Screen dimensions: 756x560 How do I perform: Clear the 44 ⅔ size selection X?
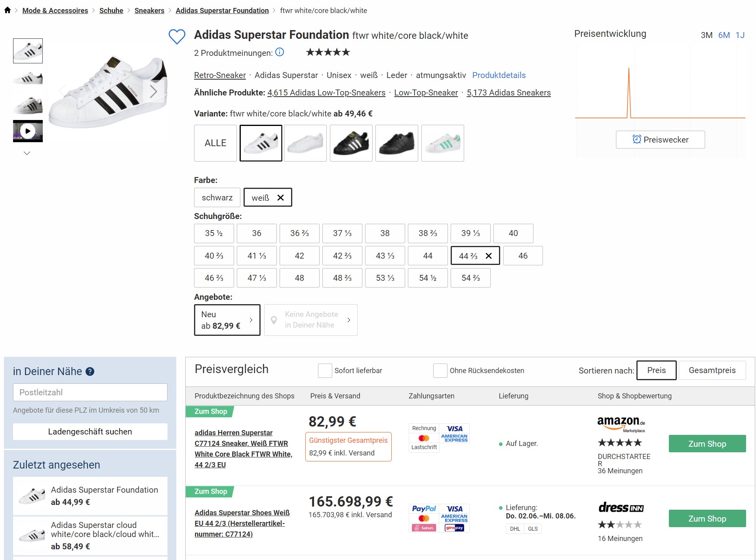click(x=489, y=256)
